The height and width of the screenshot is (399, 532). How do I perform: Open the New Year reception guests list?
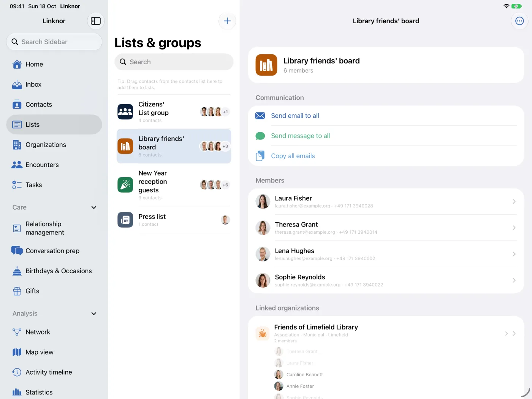pos(174,185)
